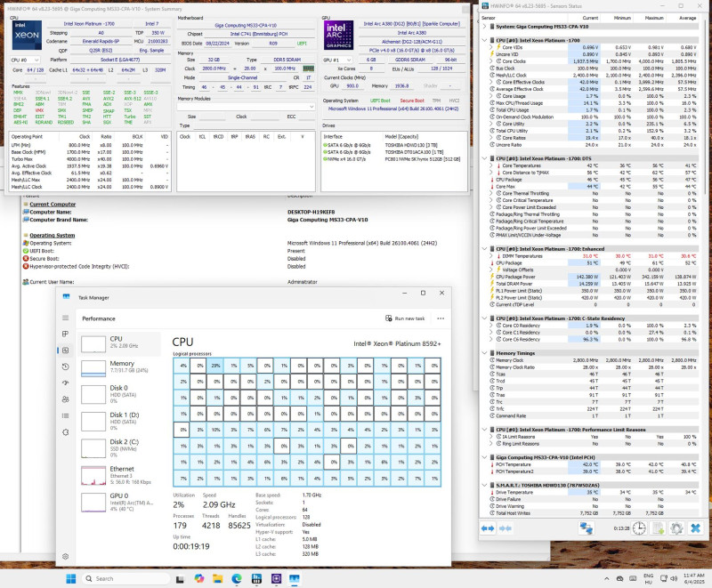Open Microsoft Edge from taskbar

237,578
